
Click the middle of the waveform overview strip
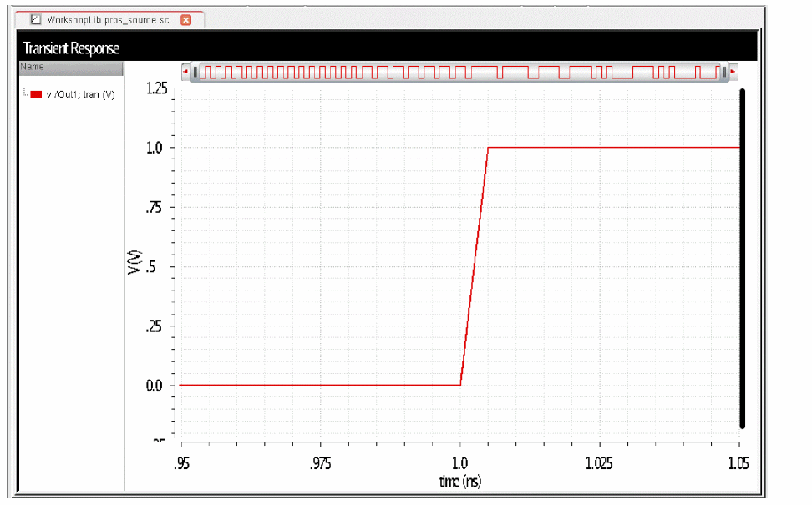click(459, 73)
